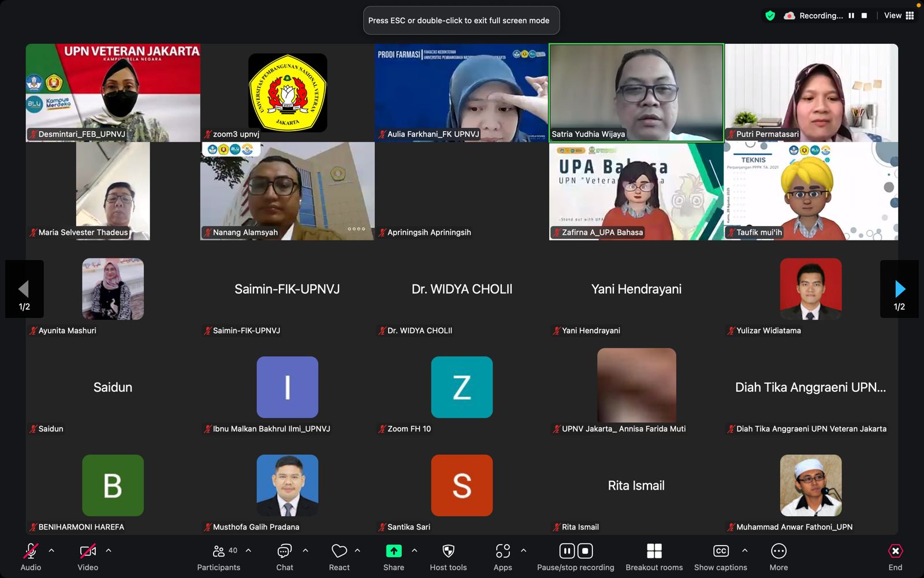Open the View layout menu
This screenshot has width=924, height=578.
pyautogui.click(x=899, y=16)
